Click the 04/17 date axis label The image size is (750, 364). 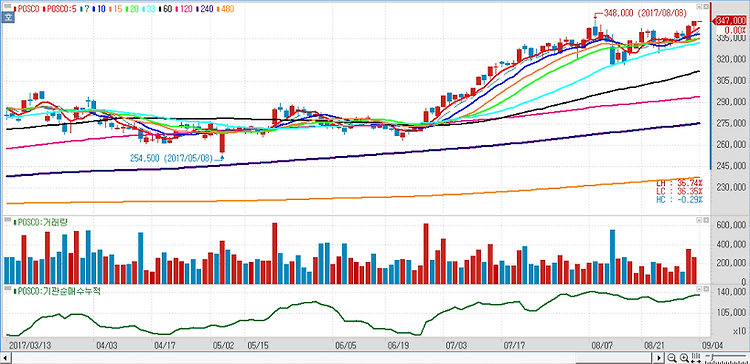[x=164, y=344]
